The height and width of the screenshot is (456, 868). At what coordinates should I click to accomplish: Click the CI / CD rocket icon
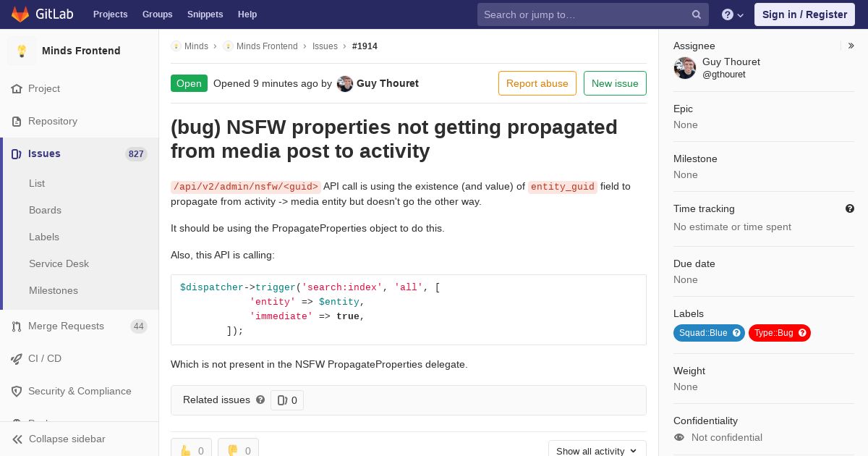(17, 359)
